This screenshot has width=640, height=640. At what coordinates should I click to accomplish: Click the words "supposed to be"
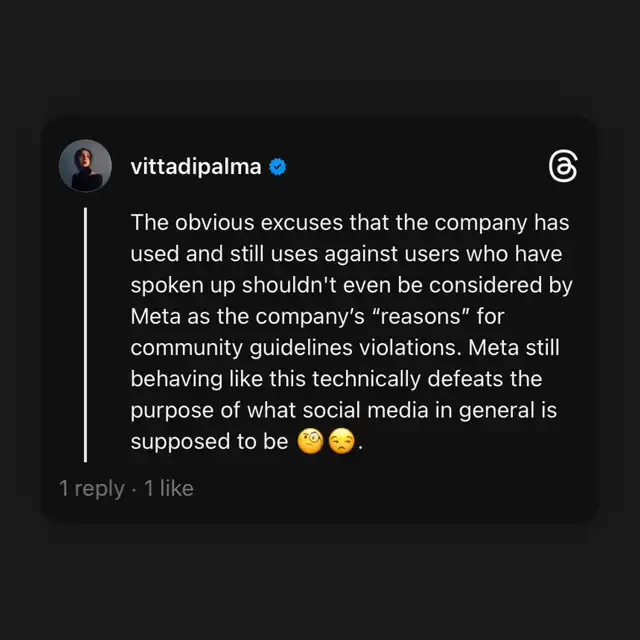209,442
